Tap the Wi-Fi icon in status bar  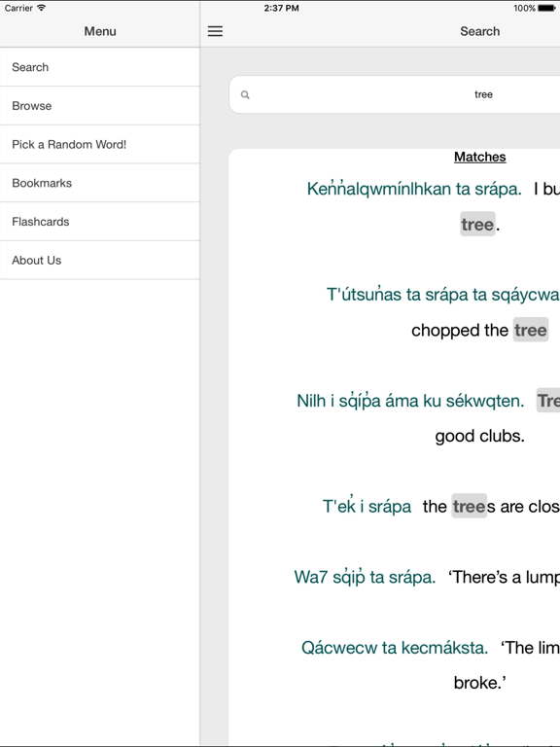click(42, 8)
